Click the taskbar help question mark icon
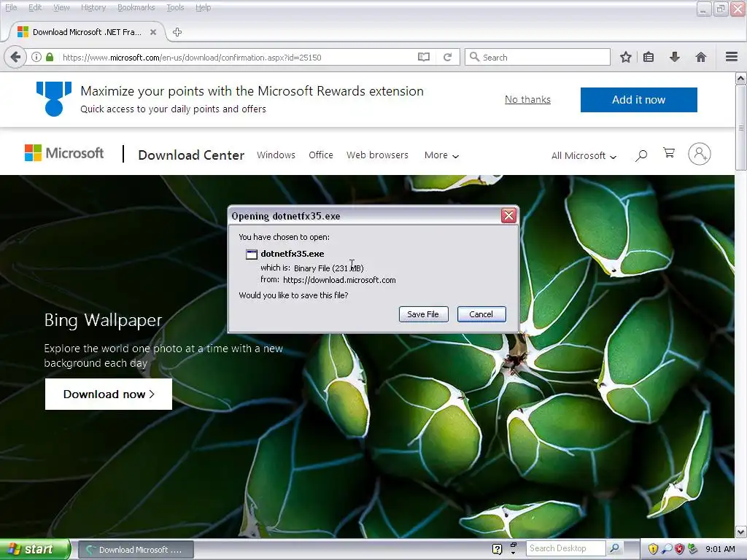This screenshot has width=747, height=560. pos(497,550)
